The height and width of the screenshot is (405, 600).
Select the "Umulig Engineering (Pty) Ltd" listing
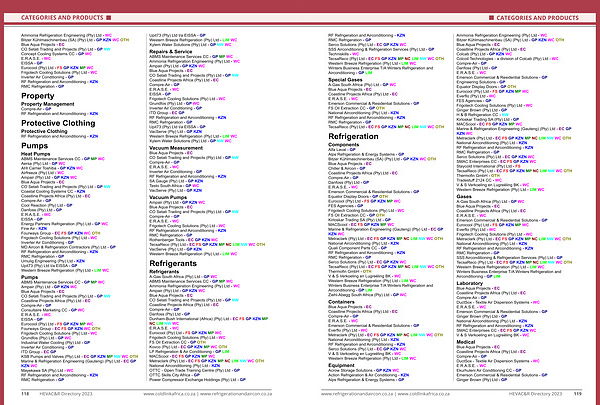click(53, 261)
